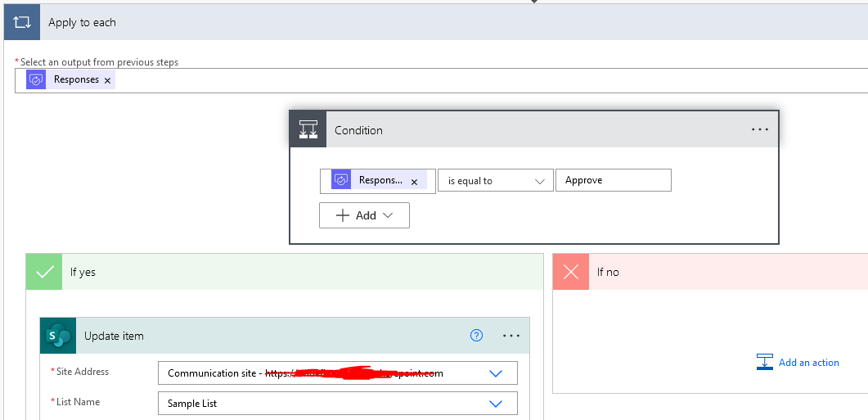Image resolution: width=868 pixels, height=420 pixels.
Task: Open the Update item ellipsis menu
Action: coord(511,336)
